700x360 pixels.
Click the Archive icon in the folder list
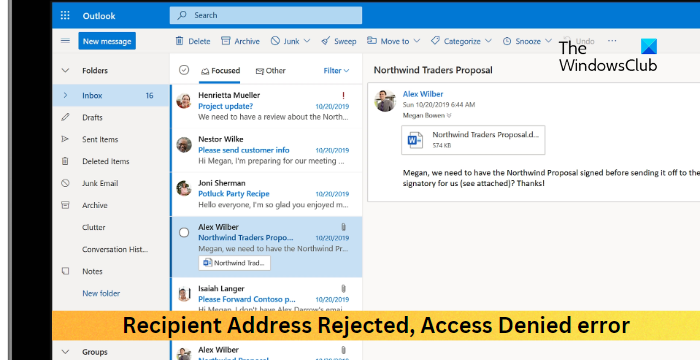(x=65, y=205)
